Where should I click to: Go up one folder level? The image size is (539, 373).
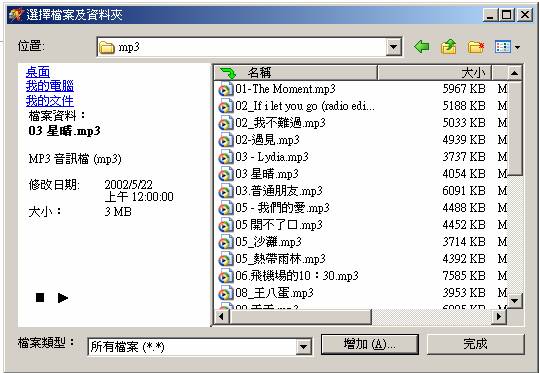pyautogui.click(x=449, y=46)
